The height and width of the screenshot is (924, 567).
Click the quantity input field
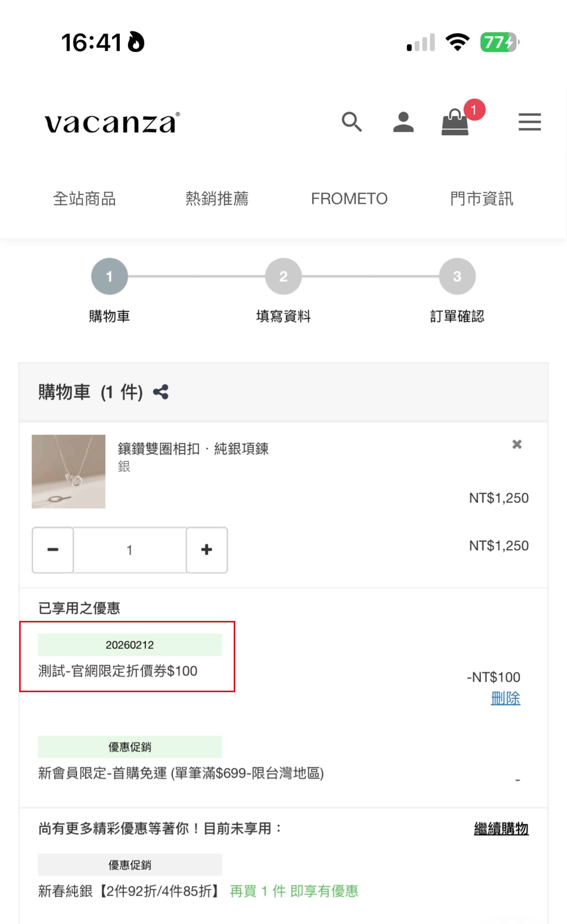point(130,550)
